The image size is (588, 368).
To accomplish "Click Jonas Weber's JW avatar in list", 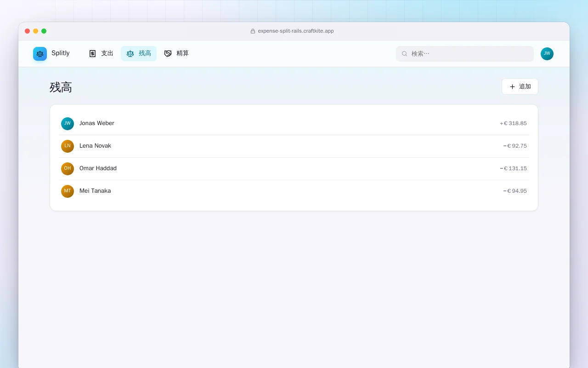I will pos(68,124).
